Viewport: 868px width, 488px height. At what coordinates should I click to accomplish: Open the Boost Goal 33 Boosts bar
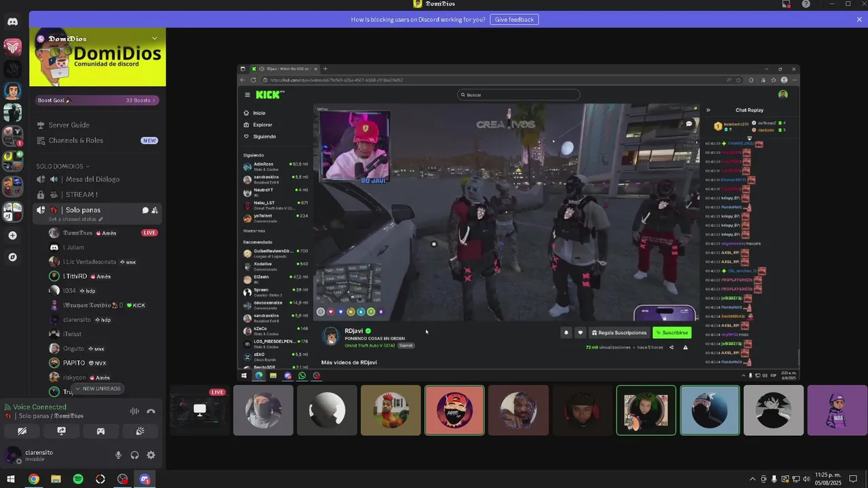click(97, 100)
